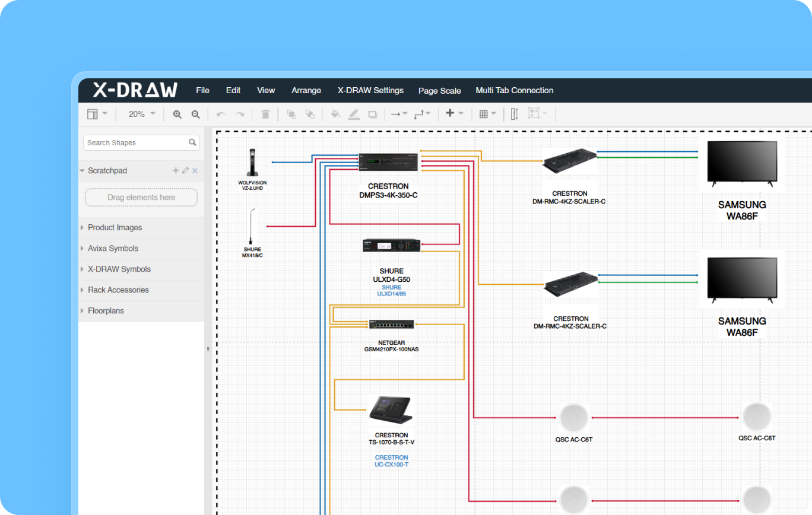The width and height of the screenshot is (812, 515).
Task: Click the WOLFVISION VZ-2.UHD label
Action: tap(253, 186)
